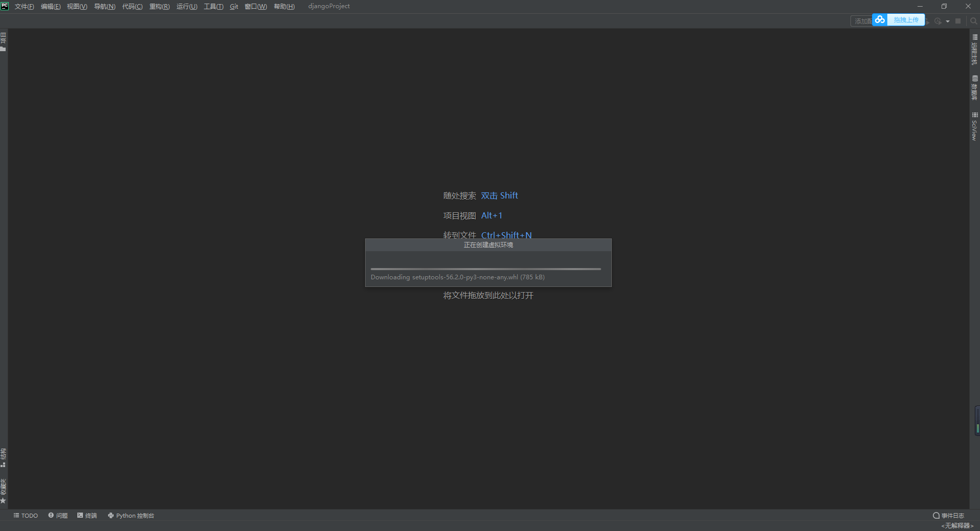Click the 将文件拖放到此处以打开 hint text
The image size is (980, 531).
pyautogui.click(x=488, y=296)
